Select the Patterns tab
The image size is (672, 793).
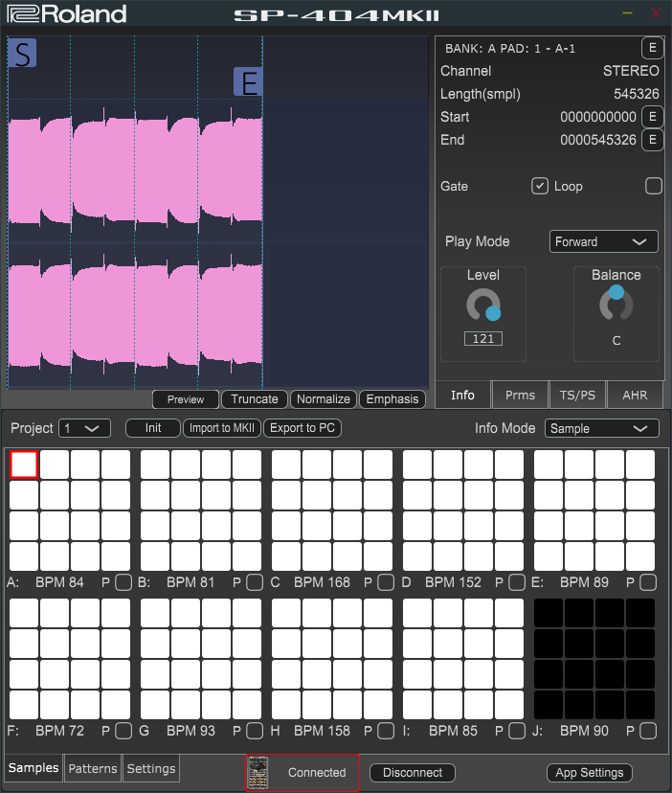pos(93,768)
